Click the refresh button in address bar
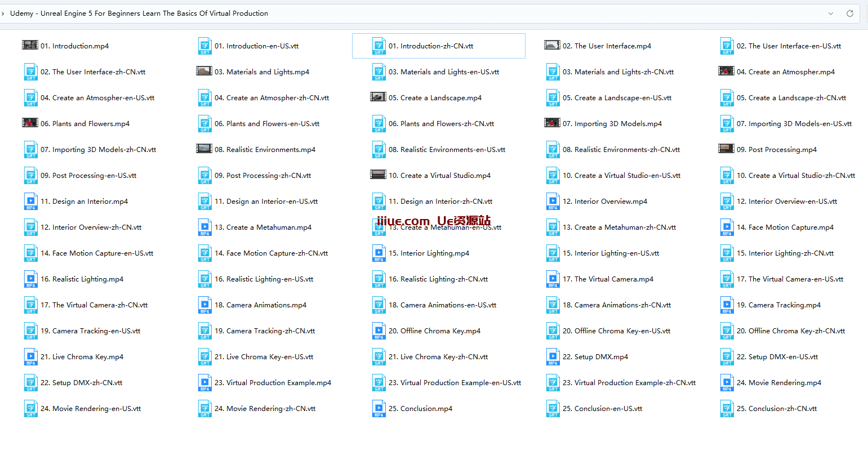868x451 pixels. pyautogui.click(x=850, y=14)
